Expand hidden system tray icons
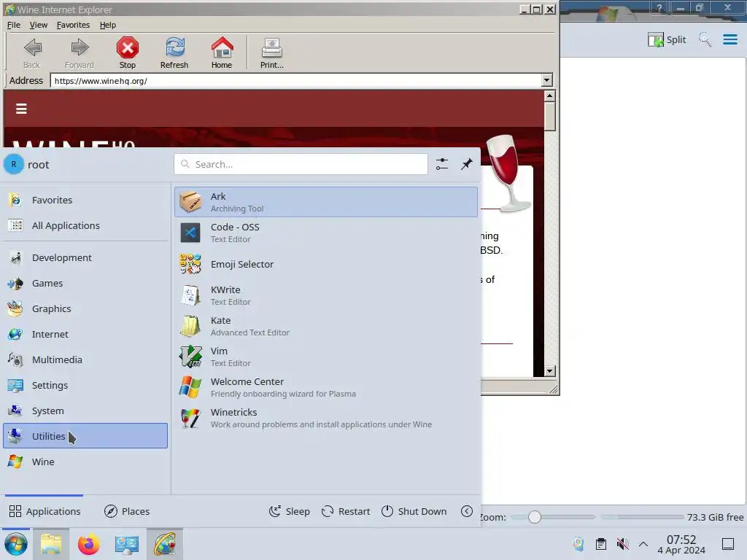 [643, 544]
